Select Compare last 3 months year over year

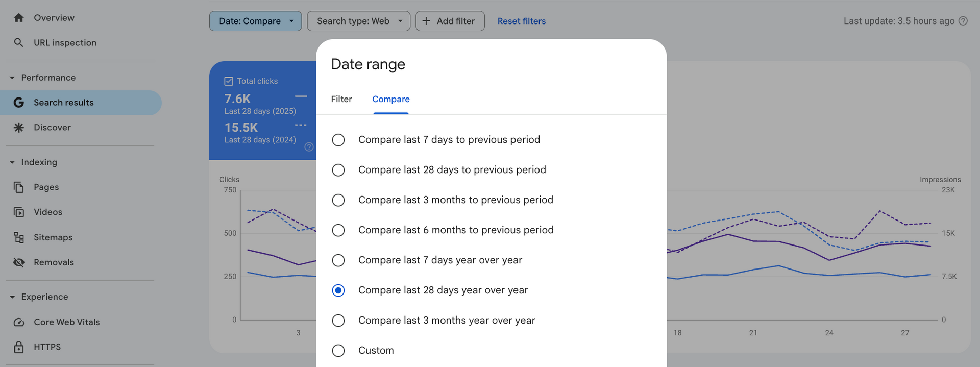338,321
